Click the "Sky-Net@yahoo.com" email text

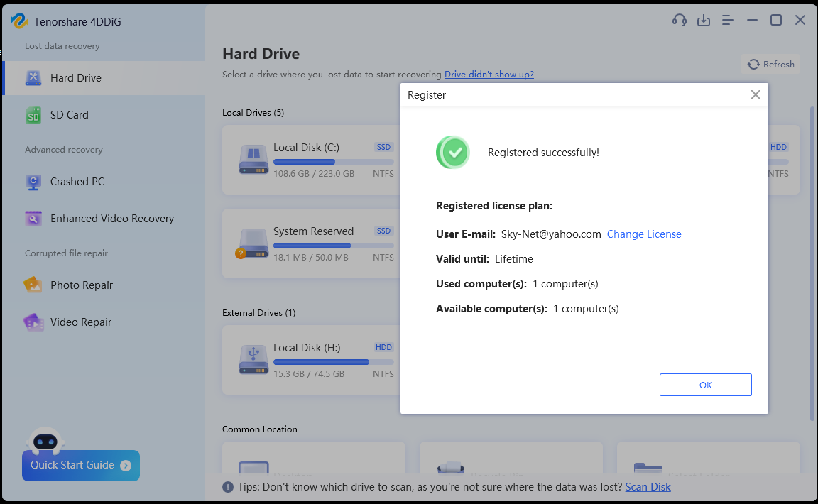pyautogui.click(x=551, y=234)
